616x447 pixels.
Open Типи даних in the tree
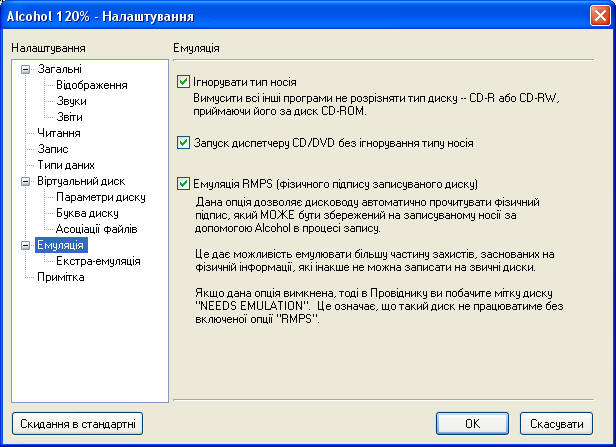coord(66,166)
